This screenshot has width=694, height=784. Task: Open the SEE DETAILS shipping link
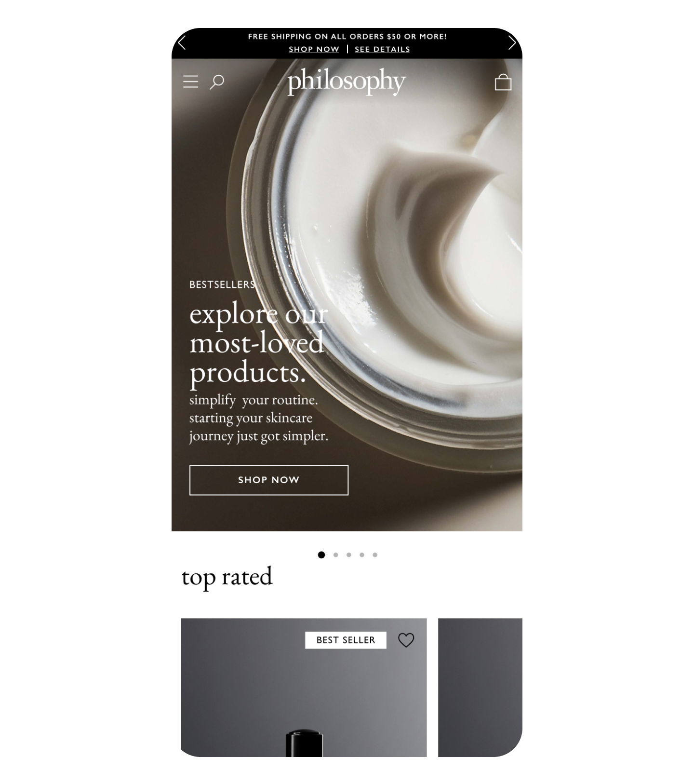[x=382, y=49]
